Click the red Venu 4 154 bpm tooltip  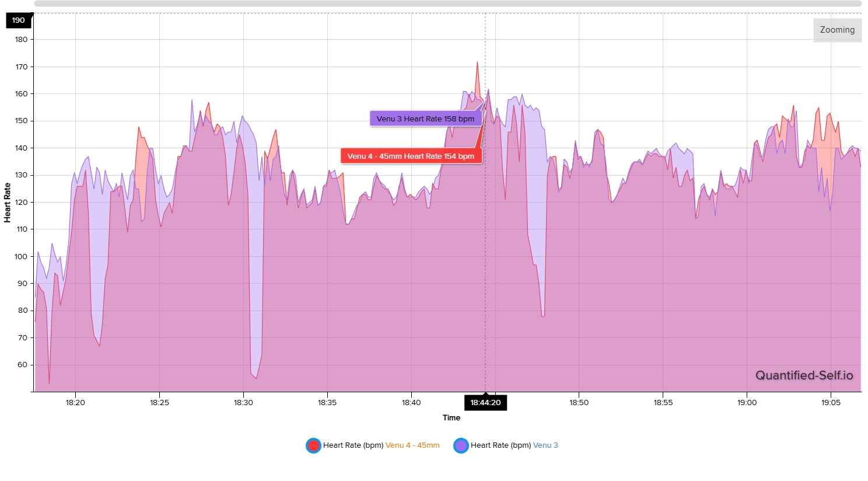point(411,156)
